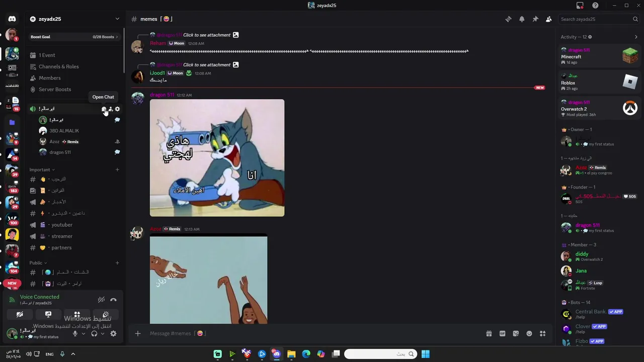Open Members list item
The image size is (644, 362).
coord(74,78)
